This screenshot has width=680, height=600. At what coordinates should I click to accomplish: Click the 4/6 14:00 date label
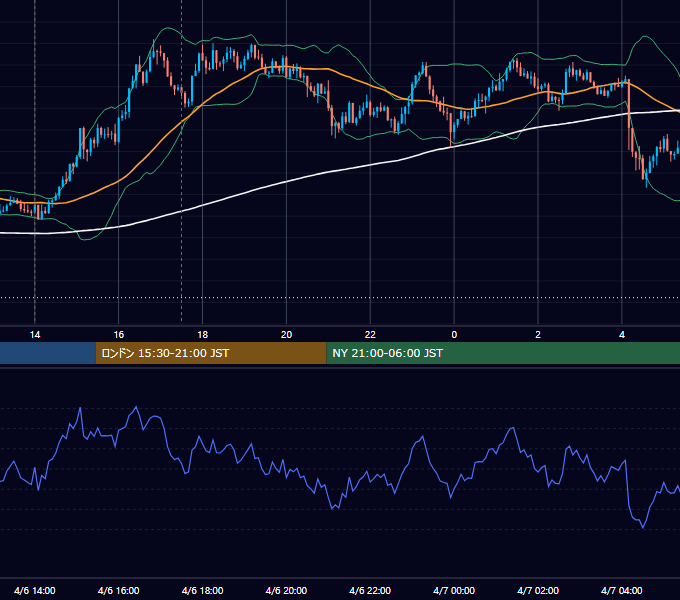pos(35,590)
